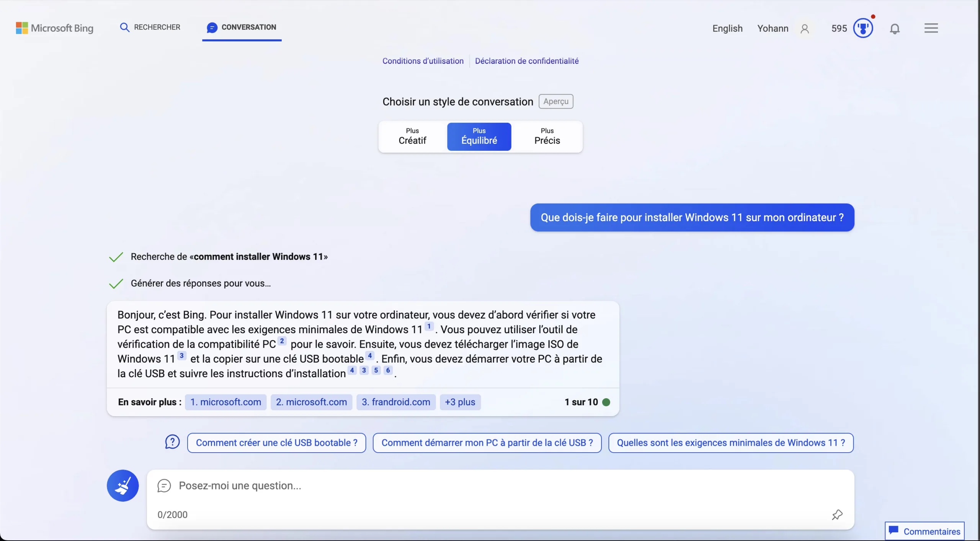Expand the +3 plus sources
This screenshot has height=541, width=980.
click(x=460, y=402)
